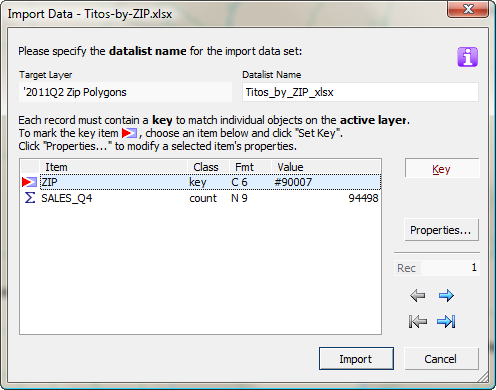
Task: Open the purple info help icon
Action: click(x=467, y=57)
